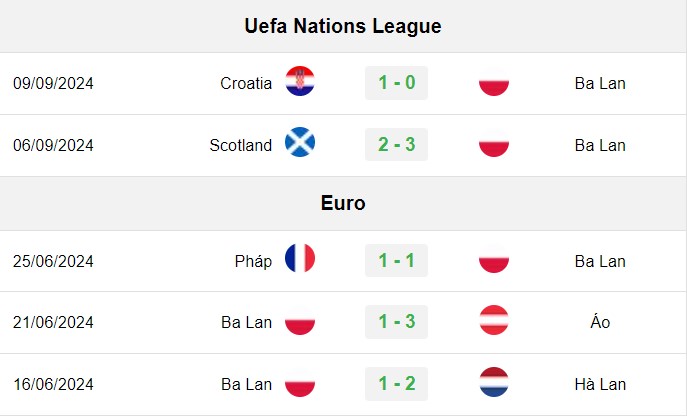Click the 09/09/2024 match date
The height and width of the screenshot is (416, 687).
tap(53, 83)
